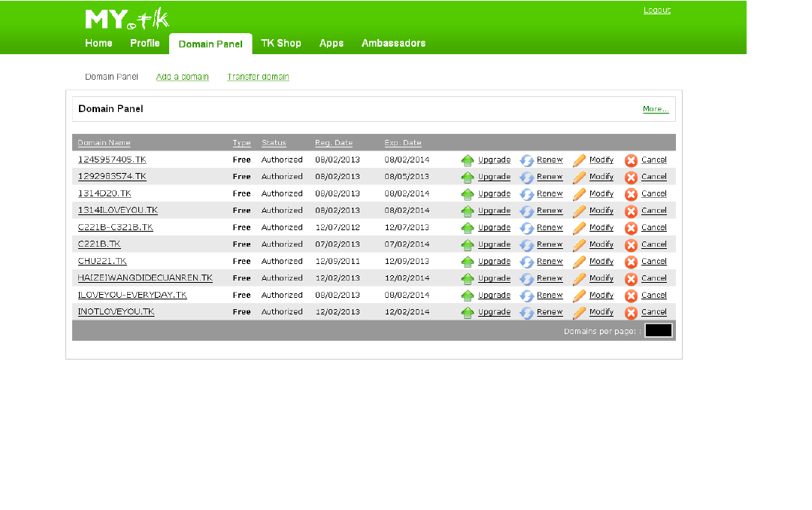Click Renew icon for CHU221.TK row
The image size is (812, 510).
coord(526,262)
